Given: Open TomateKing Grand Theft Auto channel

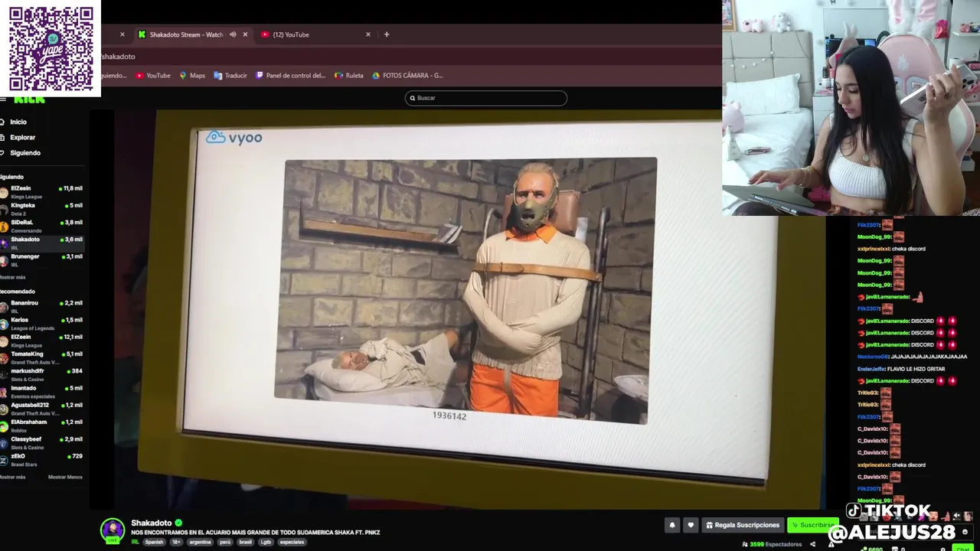Looking at the screenshot, I should point(41,357).
